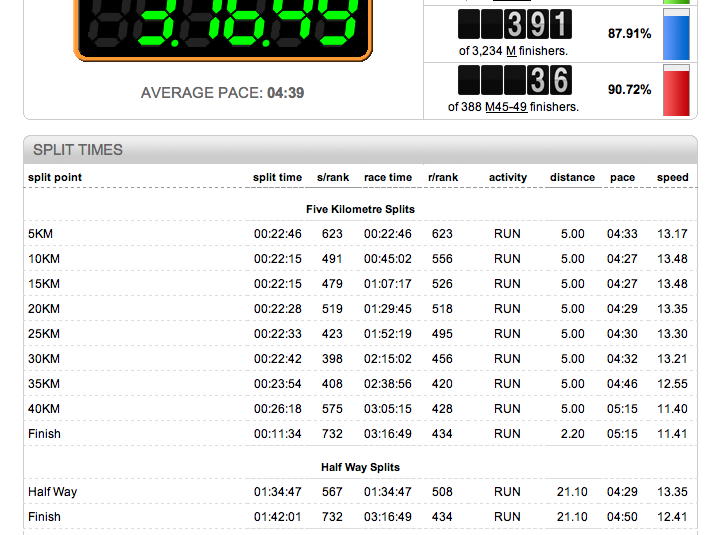Select the 20KM split point row label
712x535 pixels.
click(x=44, y=309)
